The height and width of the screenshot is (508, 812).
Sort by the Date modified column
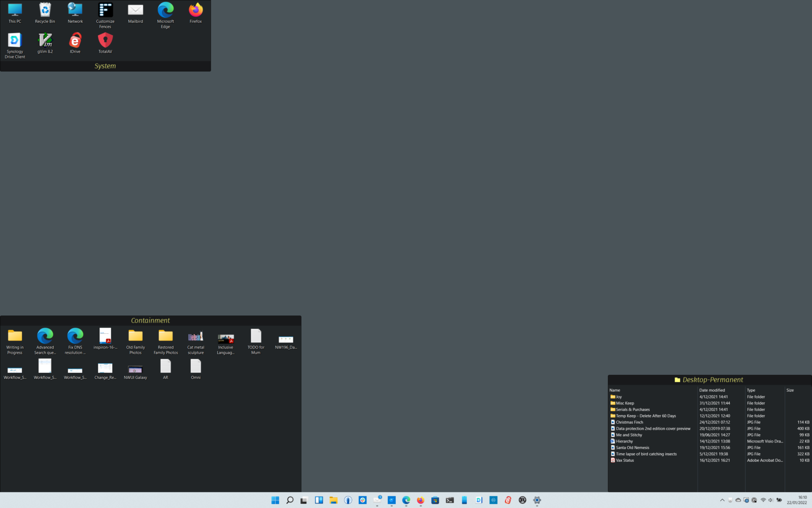pyautogui.click(x=712, y=390)
